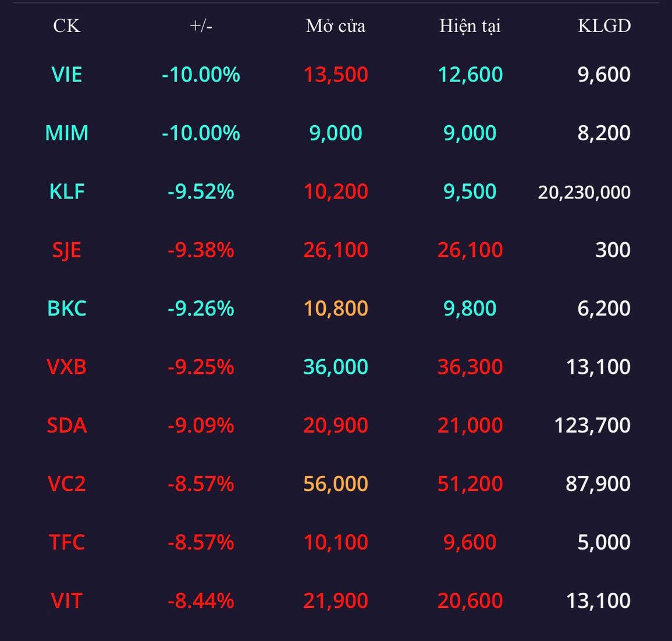672x641 pixels.
Task: Sort by Hiện tại column header
Action: pos(470,26)
